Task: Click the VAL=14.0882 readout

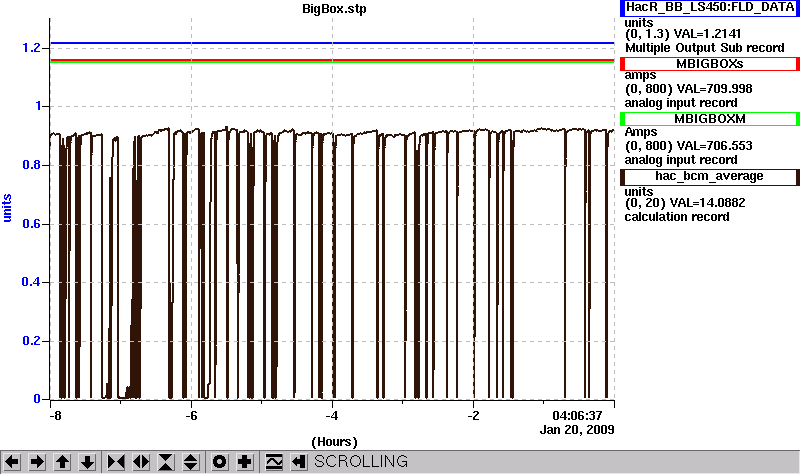Action: point(707,203)
